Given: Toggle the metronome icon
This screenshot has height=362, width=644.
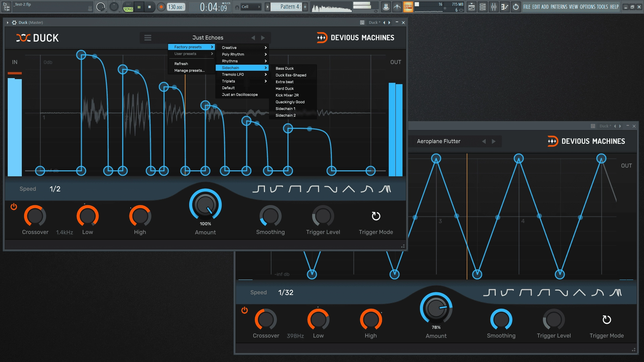Looking at the screenshot, I should [386, 7].
